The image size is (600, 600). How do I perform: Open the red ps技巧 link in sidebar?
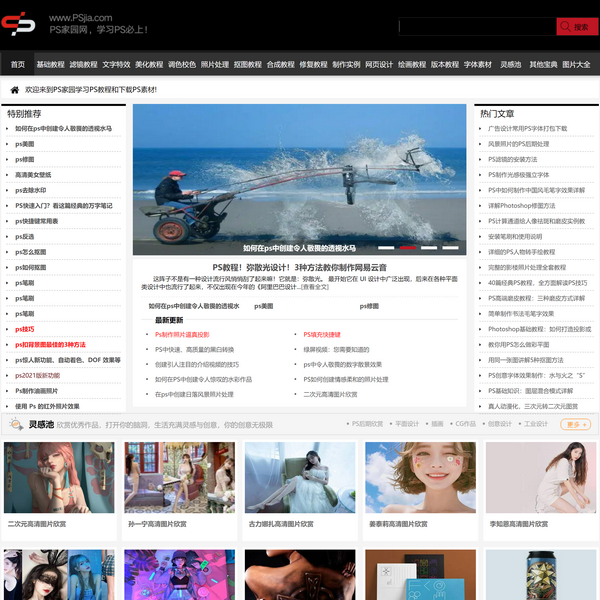pyautogui.click(x=25, y=329)
